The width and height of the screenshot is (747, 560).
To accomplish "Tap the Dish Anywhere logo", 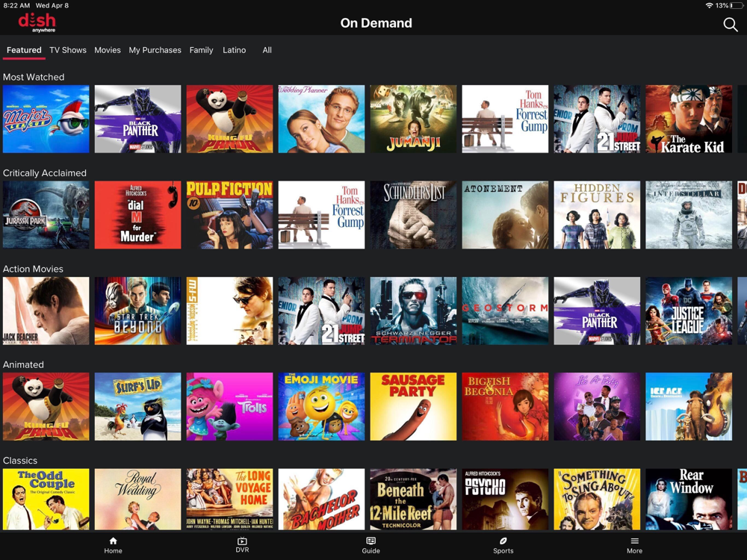I will (37, 22).
